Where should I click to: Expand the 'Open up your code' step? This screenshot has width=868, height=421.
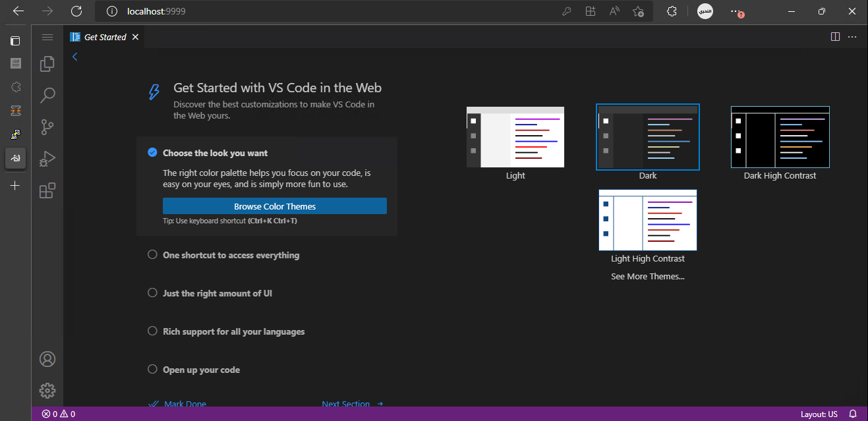click(201, 370)
